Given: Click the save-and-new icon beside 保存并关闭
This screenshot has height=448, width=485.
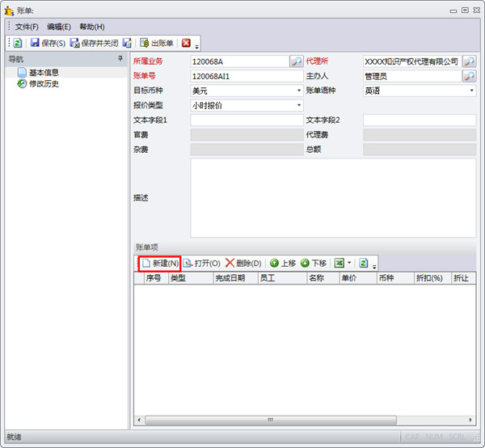Looking at the screenshot, I should [127, 43].
